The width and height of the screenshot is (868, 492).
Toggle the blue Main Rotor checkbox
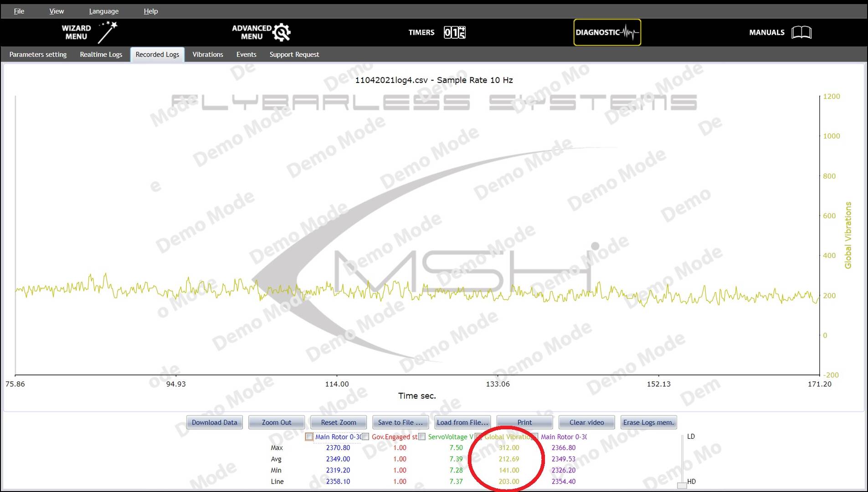click(309, 437)
